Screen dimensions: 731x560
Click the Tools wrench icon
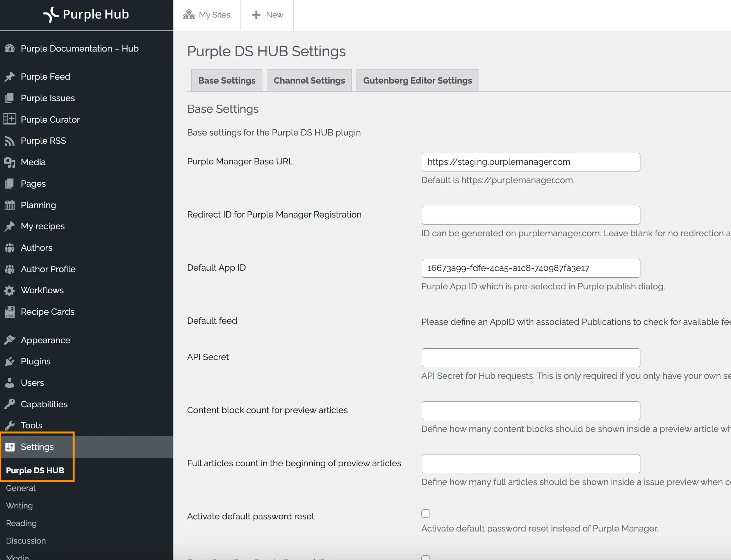[x=10, y=425]
